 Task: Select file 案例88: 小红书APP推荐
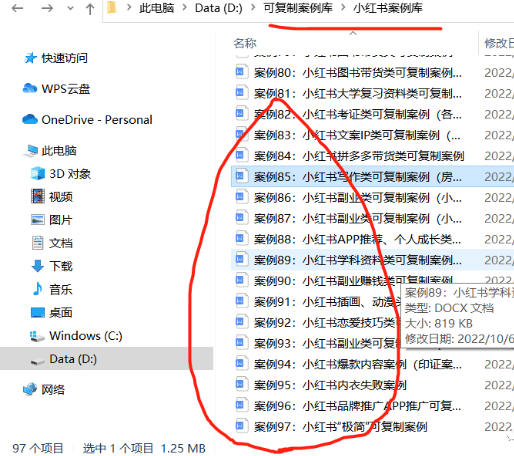358,239
